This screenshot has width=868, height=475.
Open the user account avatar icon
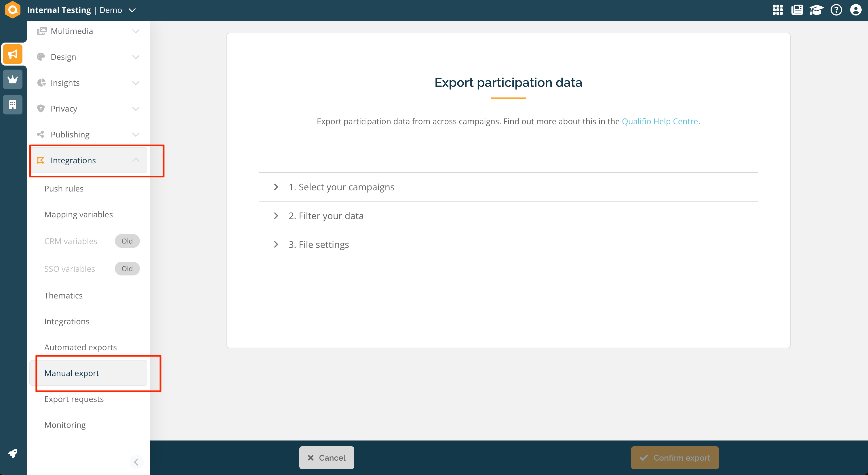pyautogui.click(x=856, y=10)
